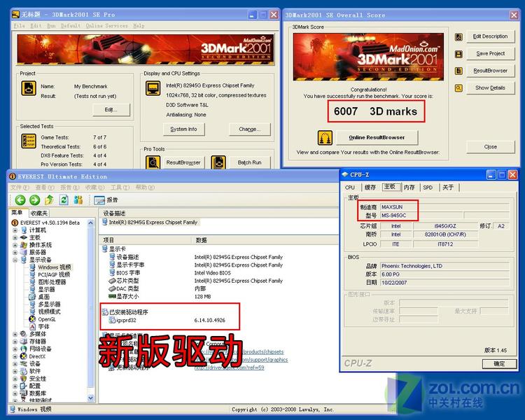This screenshot has height=420, width=525.
Task: Open Online Services menu in 3DMark2001
Action: 106,25
